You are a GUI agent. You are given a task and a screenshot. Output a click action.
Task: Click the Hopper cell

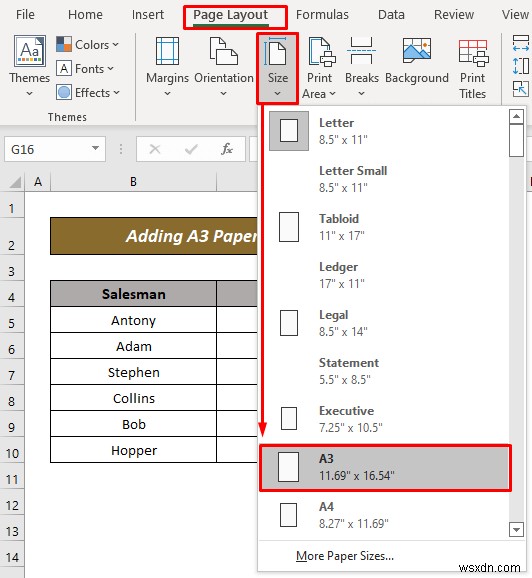[133, 450]
